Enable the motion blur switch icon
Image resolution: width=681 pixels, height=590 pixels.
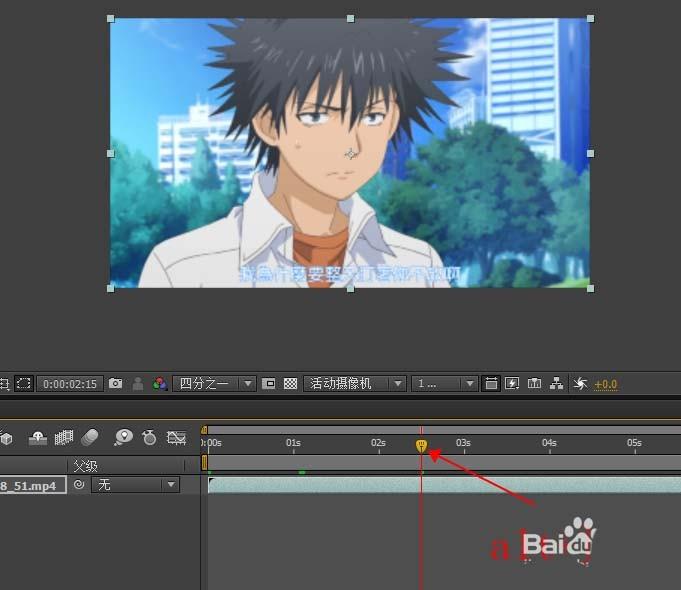tap(90, 437)
